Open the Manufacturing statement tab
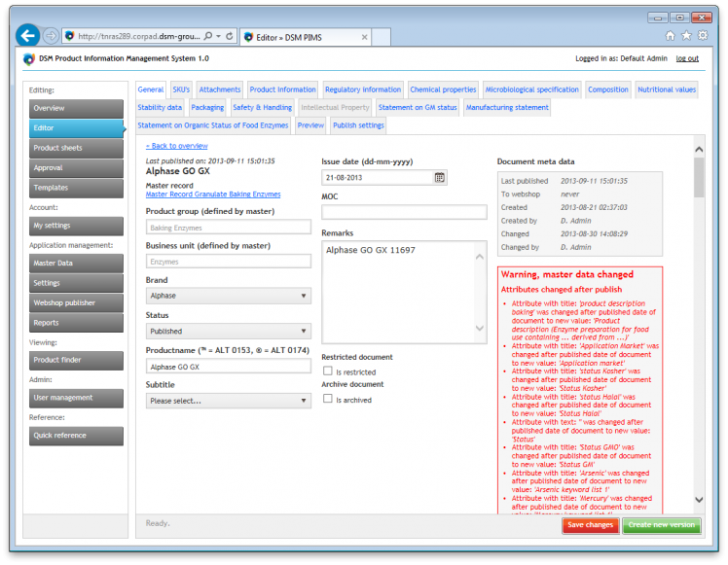Viewport: 728px width, 565px height. (507, 108)
